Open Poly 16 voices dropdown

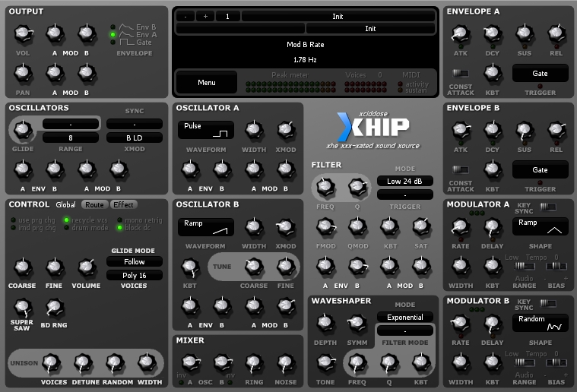pos(135,275)
